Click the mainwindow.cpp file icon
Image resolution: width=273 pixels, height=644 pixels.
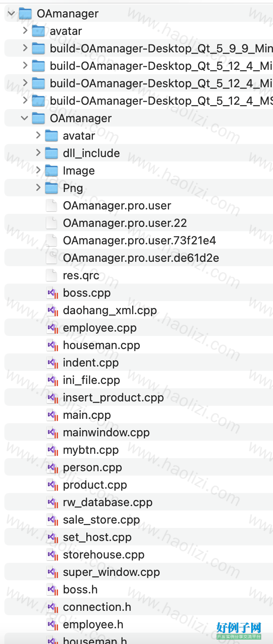point(52,432)
